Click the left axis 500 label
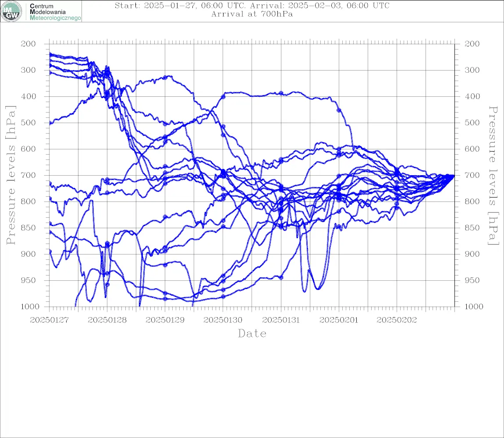504x438 pixels. tap(28, 123)
